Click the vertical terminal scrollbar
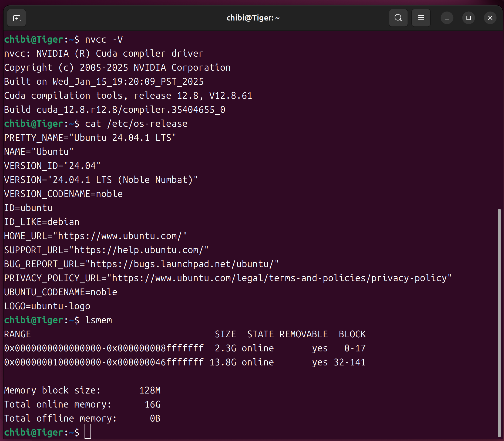Screen dimensions: 504x441 click(499, 324)
